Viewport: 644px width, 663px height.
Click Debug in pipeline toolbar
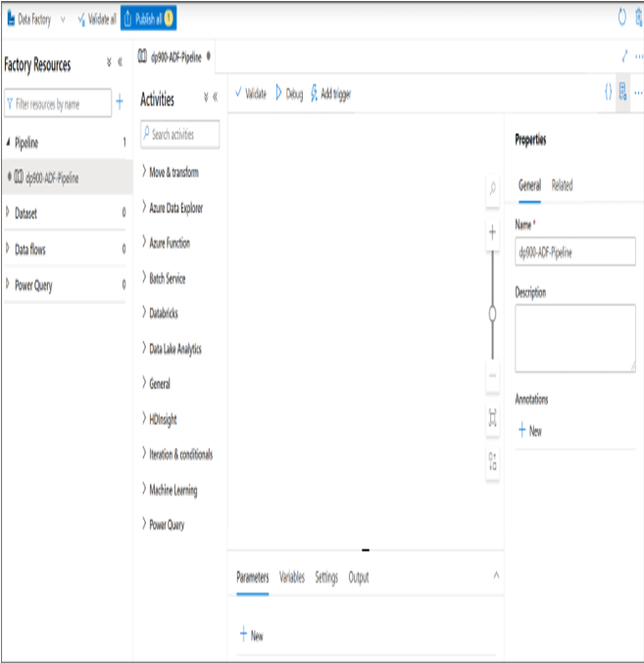pos(289,93)
